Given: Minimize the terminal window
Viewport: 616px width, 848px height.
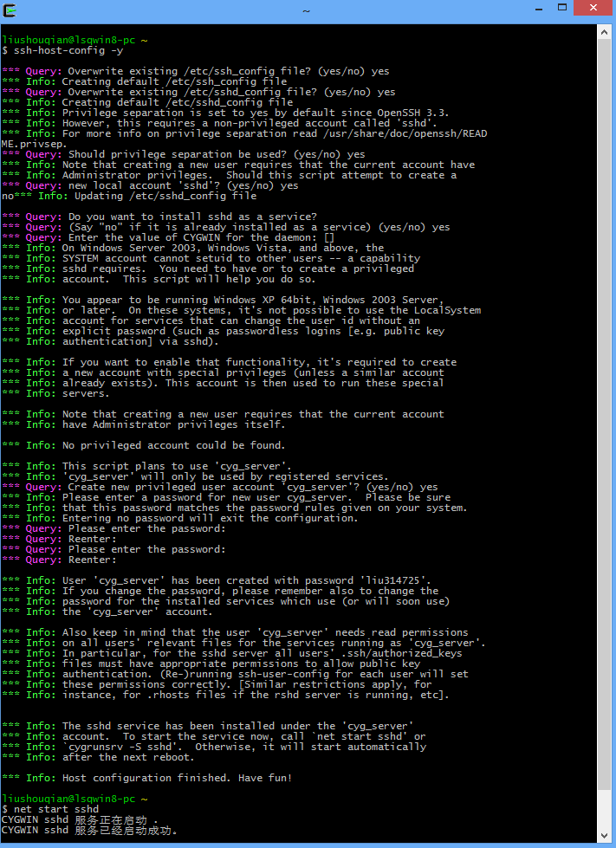Looking at the screenshot, I should (539, 8).
